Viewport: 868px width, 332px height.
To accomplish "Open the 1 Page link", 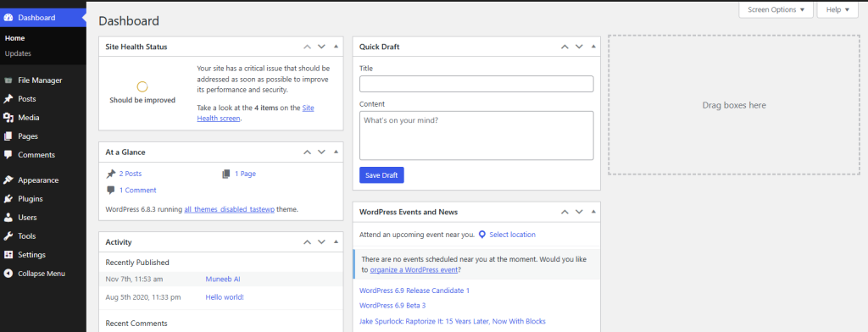I will click(x=245, y=174).
